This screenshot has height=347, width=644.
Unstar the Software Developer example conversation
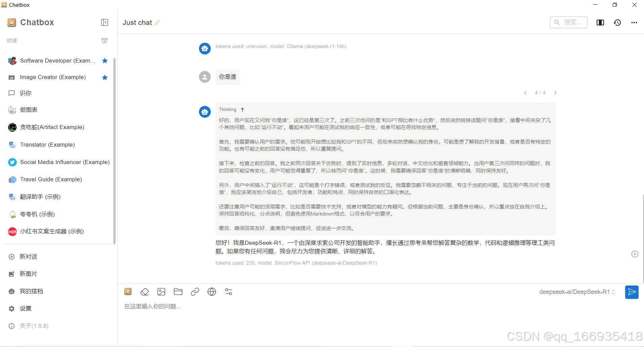coord(105,61)
